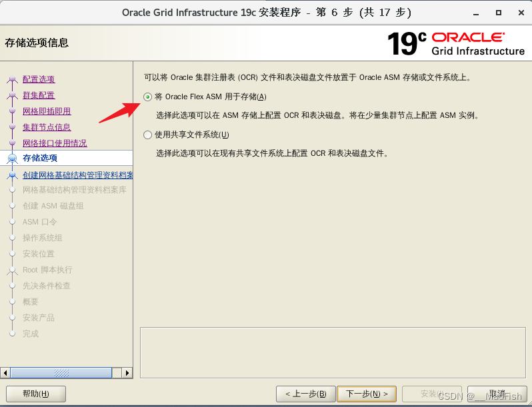
Task: Click the disabled step Root 脚本执行
Action: coord(47,270)
